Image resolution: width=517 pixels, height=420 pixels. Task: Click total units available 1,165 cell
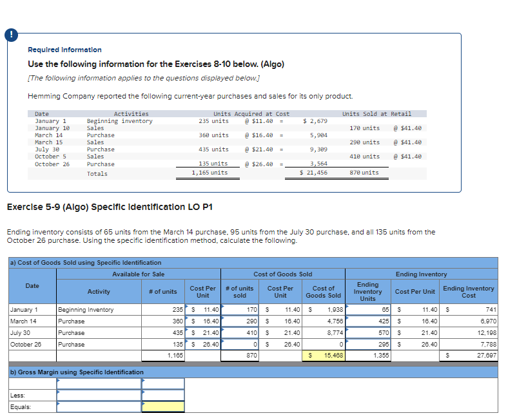point(163,356)
